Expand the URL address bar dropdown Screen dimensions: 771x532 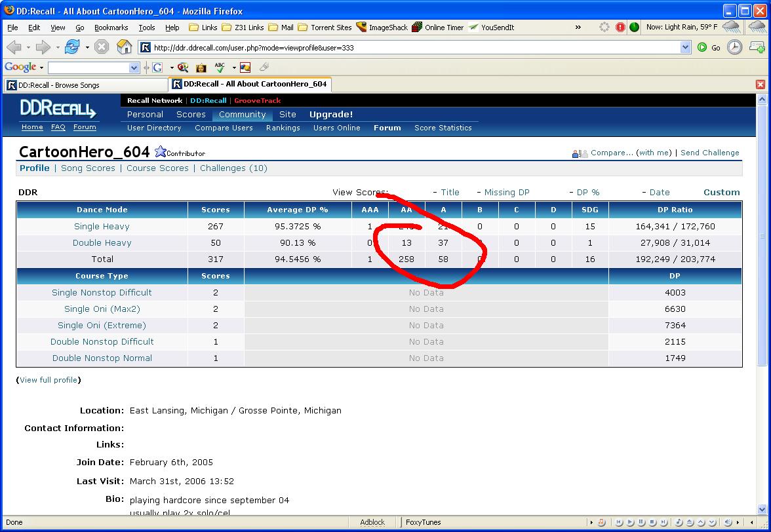pos(686,47)
